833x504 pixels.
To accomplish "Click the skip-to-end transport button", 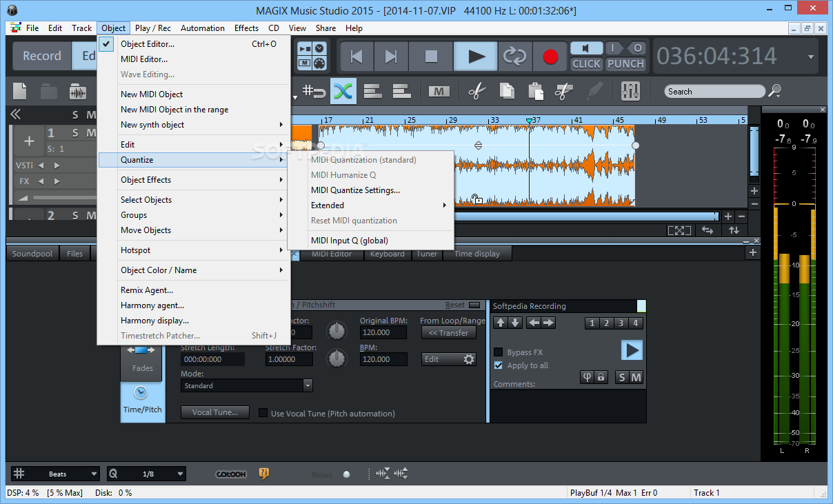I will (391, 57).
